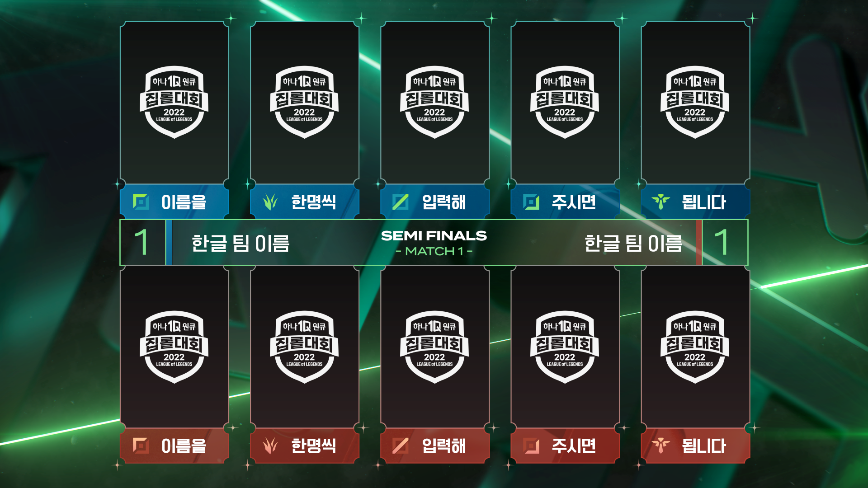
Task: Select blue player name 한명씩
Action: (x=314, y=202)
